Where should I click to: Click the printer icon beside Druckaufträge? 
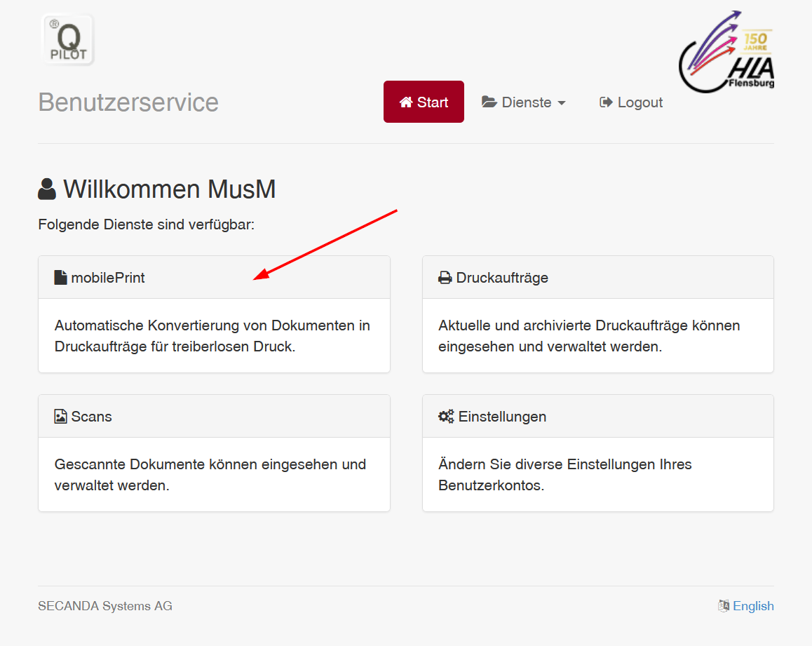[x=445, y=278]
